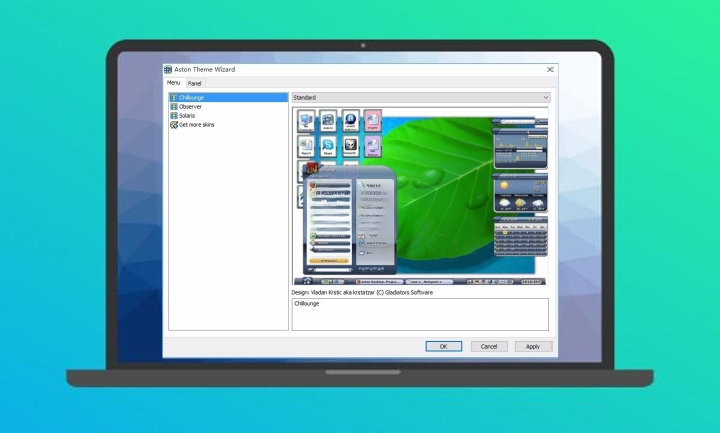Click My Computer icon in preview image
The image size is (720, 433).
tap(306, 122)
